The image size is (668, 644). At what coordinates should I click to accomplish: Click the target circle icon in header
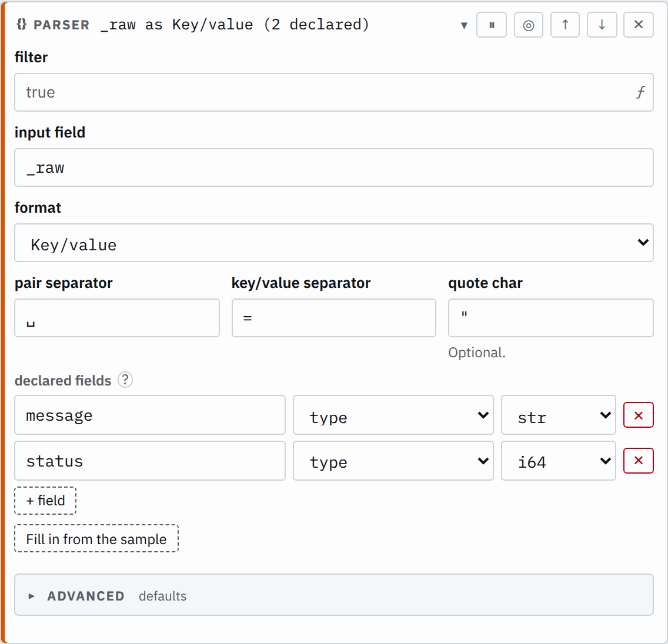point(528,25)
